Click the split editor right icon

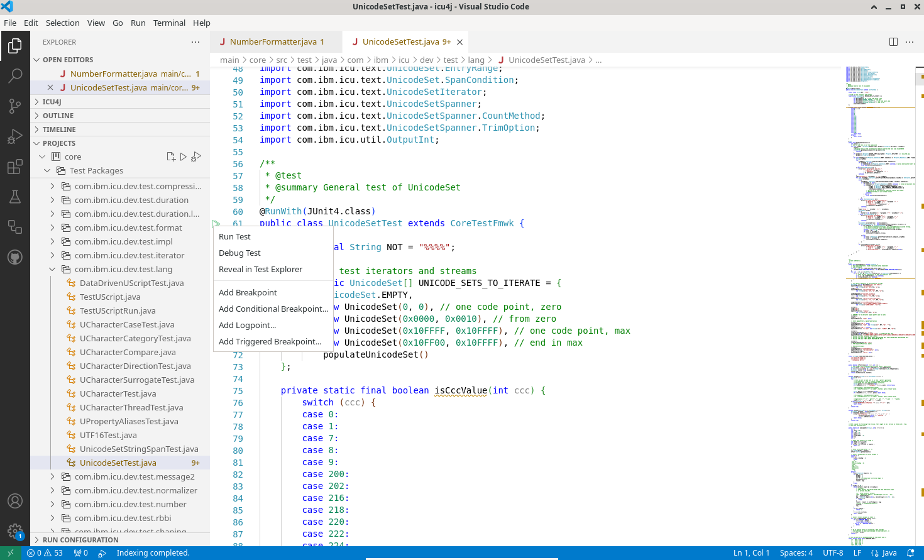pos(893,42)
